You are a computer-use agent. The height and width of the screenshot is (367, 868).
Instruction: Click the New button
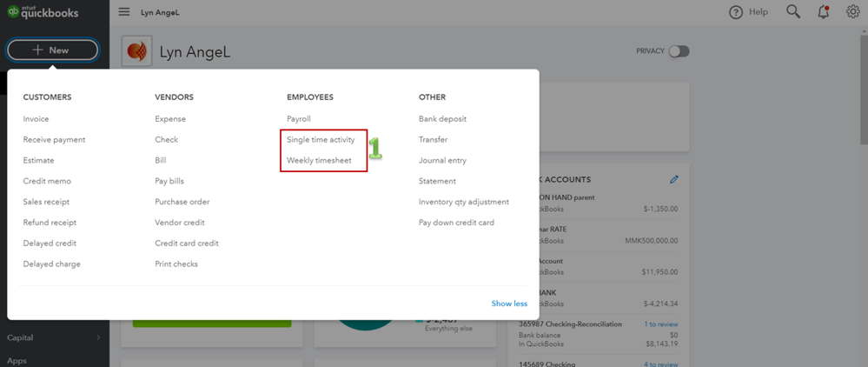53,50
